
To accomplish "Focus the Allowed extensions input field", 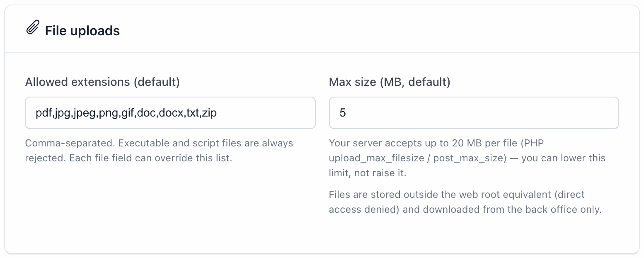I will click(x=170, y=113).
